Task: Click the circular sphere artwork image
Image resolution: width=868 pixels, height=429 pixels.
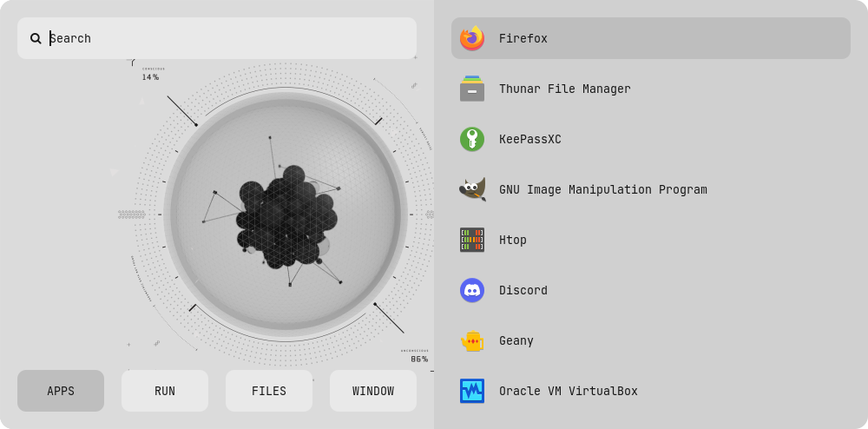Action: pos(285,214)
